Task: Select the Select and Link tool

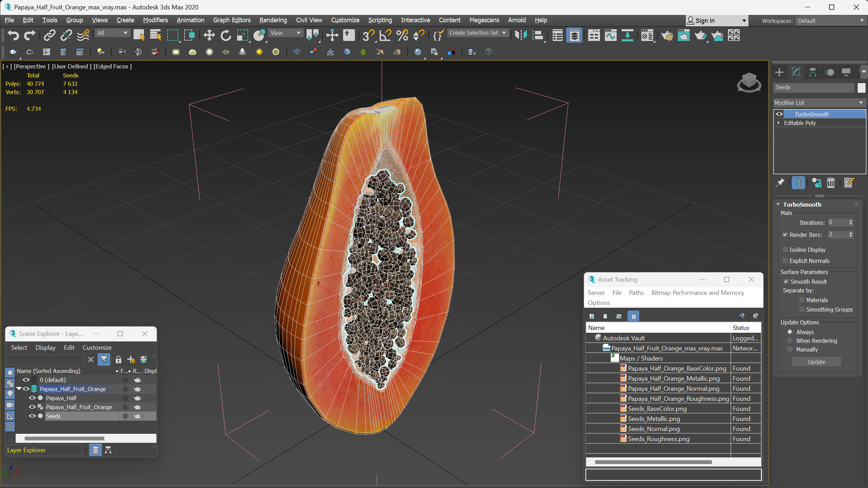Action: click(49, 35)
